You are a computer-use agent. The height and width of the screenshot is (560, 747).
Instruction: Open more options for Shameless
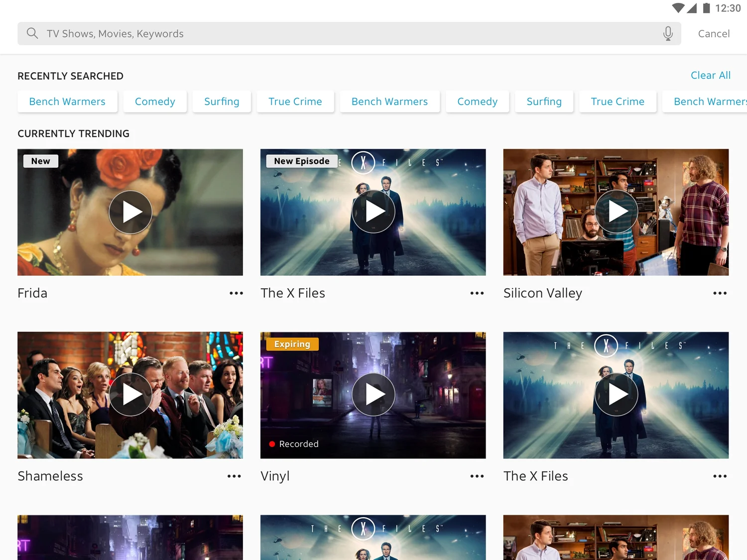pos(234,476)
